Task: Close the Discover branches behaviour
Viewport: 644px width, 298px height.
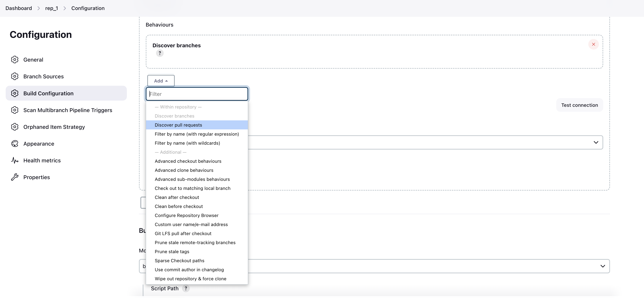Action: click(x=593, y=44)
